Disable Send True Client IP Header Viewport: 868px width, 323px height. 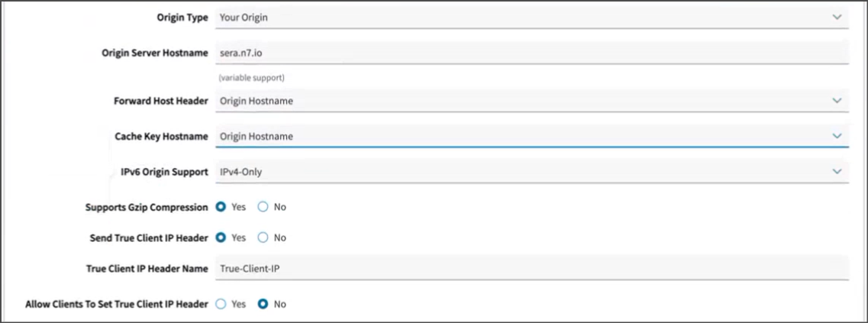(263, 237)
